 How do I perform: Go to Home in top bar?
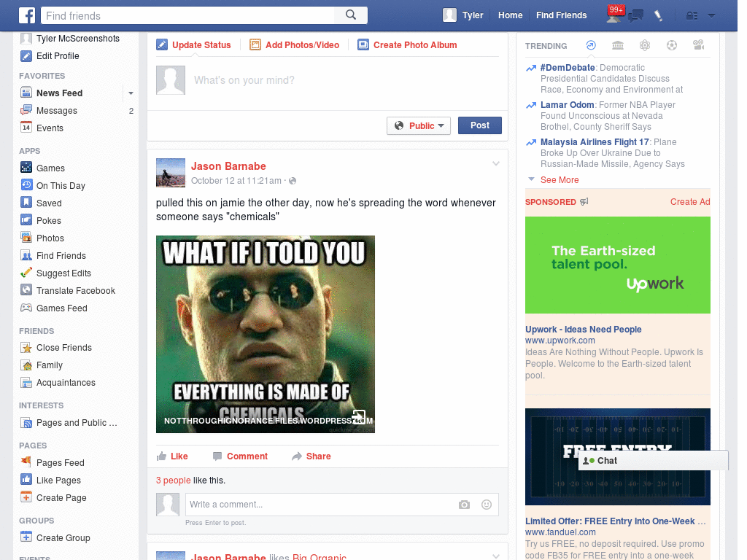click(510, 15)
